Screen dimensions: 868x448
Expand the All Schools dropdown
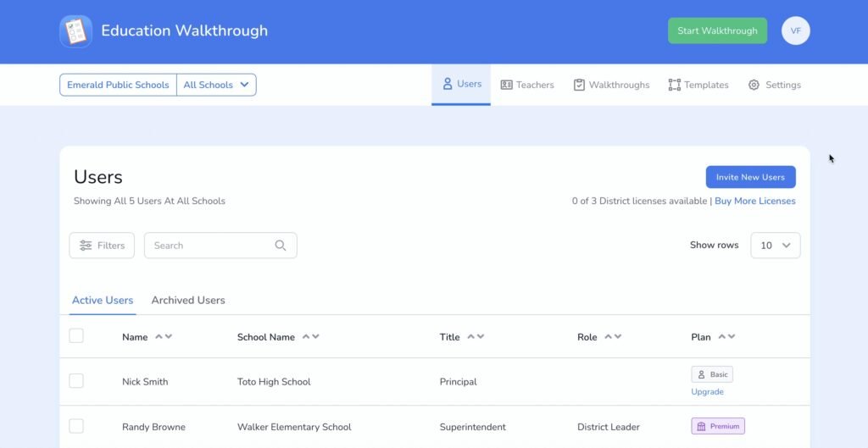click(x=216, y=85)
